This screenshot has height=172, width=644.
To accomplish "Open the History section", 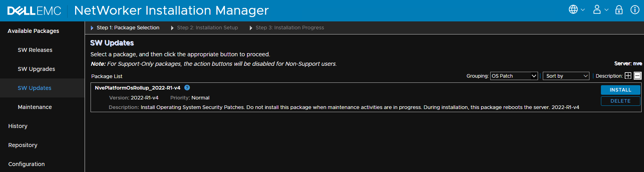I will (18, 126).
